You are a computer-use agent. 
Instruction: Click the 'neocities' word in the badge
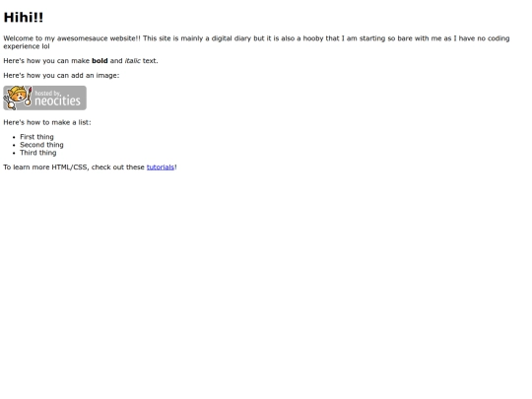(x=58, y=100)
